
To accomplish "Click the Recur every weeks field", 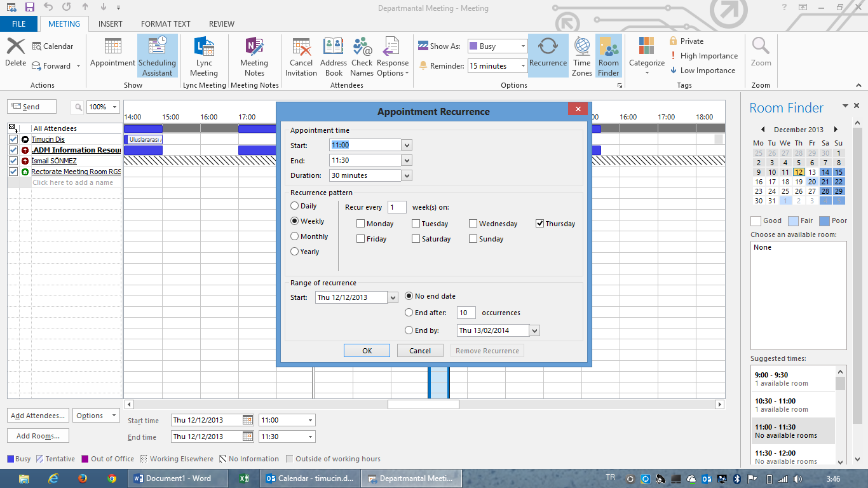I will coord(397,207).
